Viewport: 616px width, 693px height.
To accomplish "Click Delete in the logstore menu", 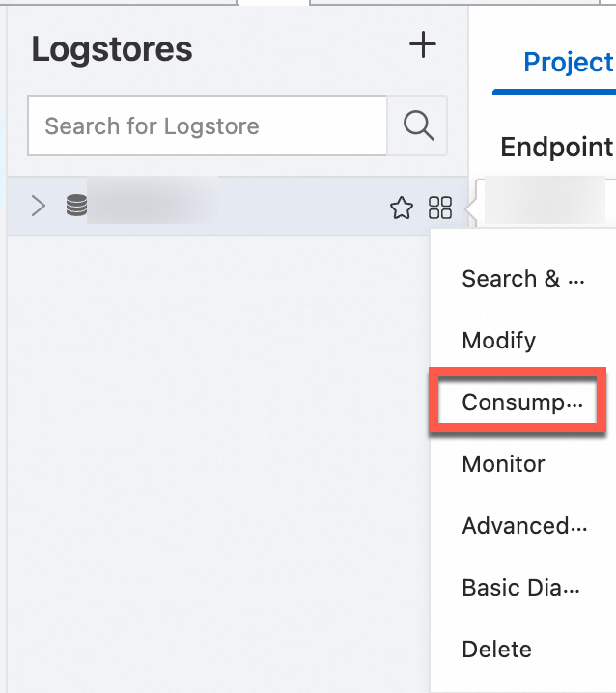I will point(497,650).
